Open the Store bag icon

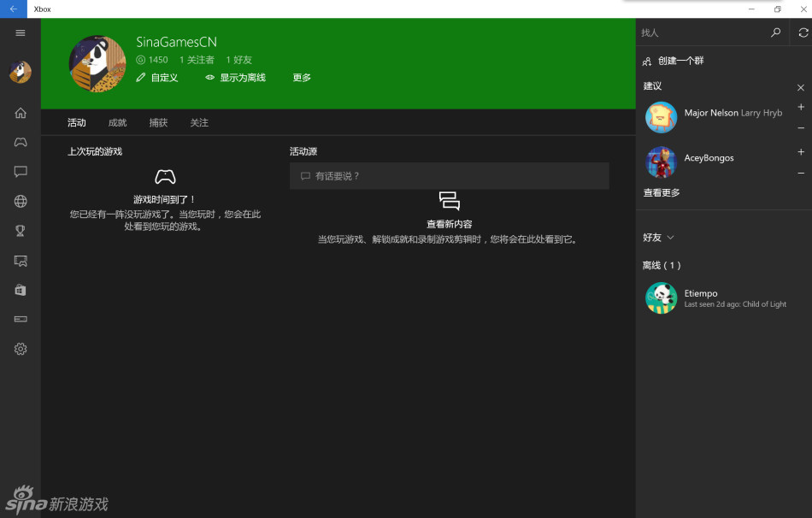[x=21, y=290]
